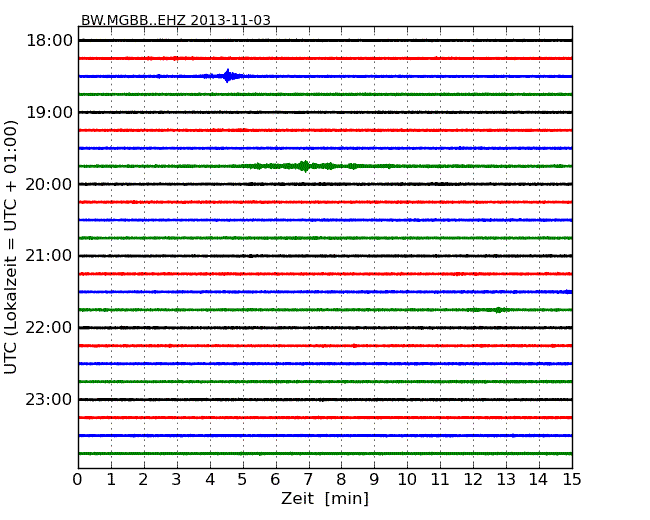The height and width of the screenshot is (520, 650).
Task: Click the x-axis tick label 8
Action: click(x=341, y=480)
